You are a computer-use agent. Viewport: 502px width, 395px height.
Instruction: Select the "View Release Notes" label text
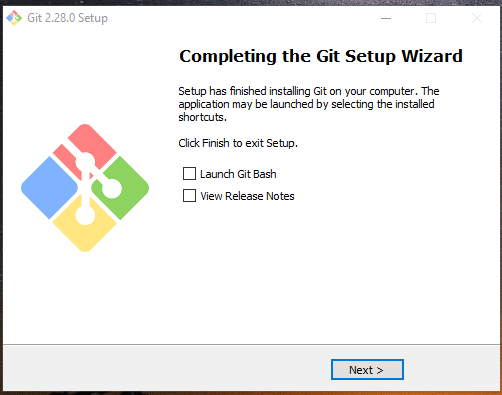tap(247, 196)
